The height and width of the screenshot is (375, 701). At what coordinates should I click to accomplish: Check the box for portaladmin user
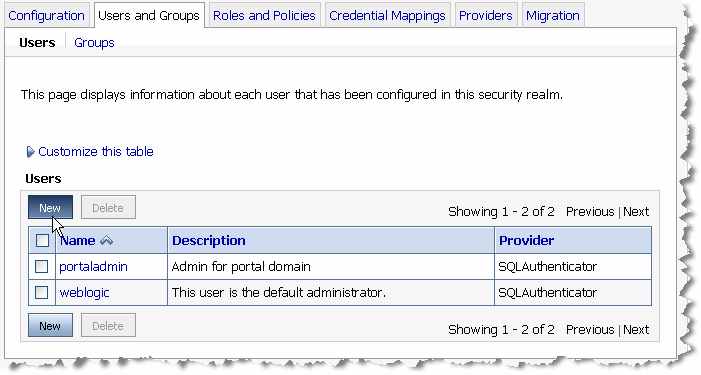pos(41,266)
